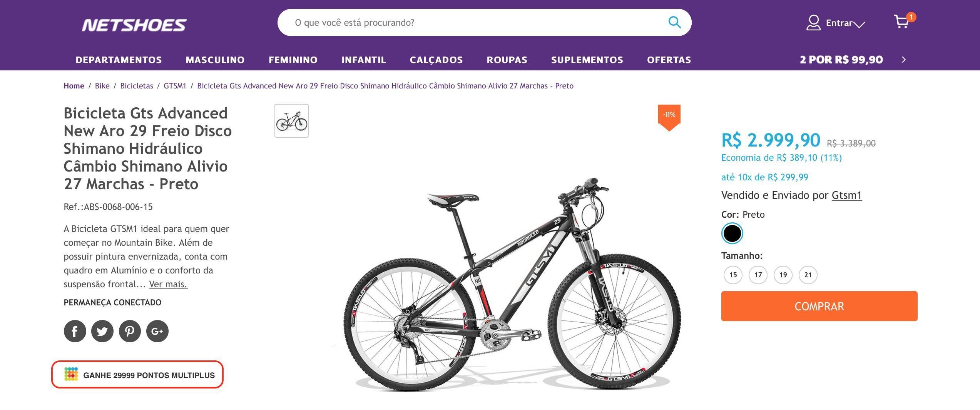The height and width of the screenshot is (410, 980).
Task: Click the user account icon
Action: point(813,23)
